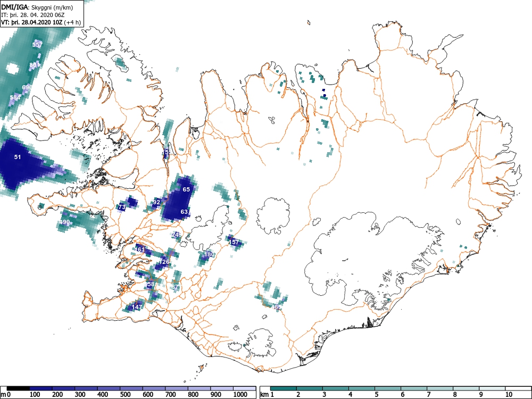
Task: Click the visibility value '490'
Action: click(x=64, y=222)
